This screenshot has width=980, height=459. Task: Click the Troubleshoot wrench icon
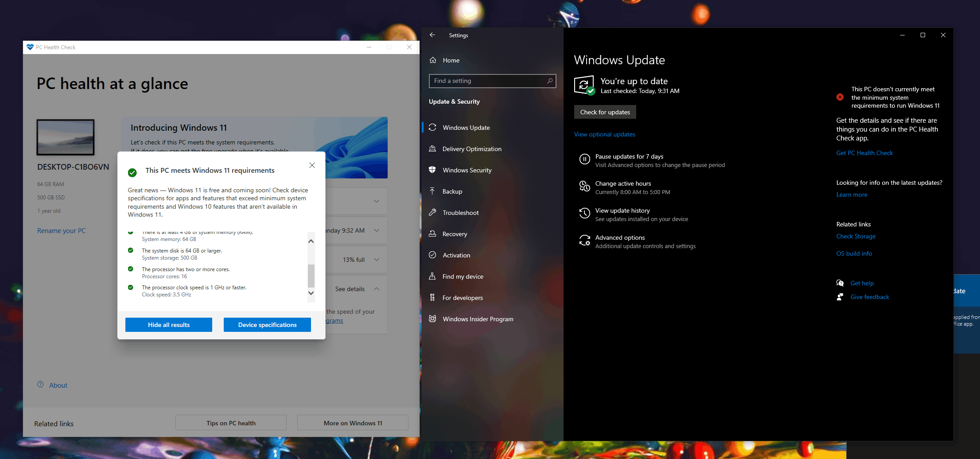pyautogui.click(x=432, y=213)
